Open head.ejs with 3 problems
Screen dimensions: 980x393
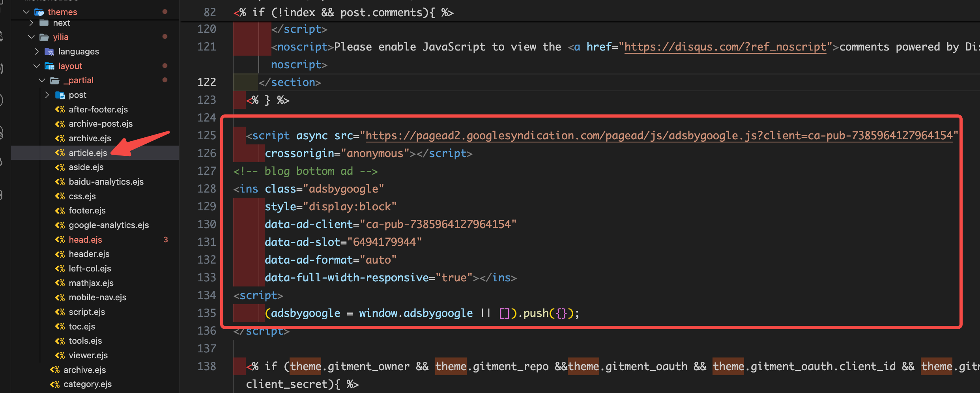tap(85, 240)
